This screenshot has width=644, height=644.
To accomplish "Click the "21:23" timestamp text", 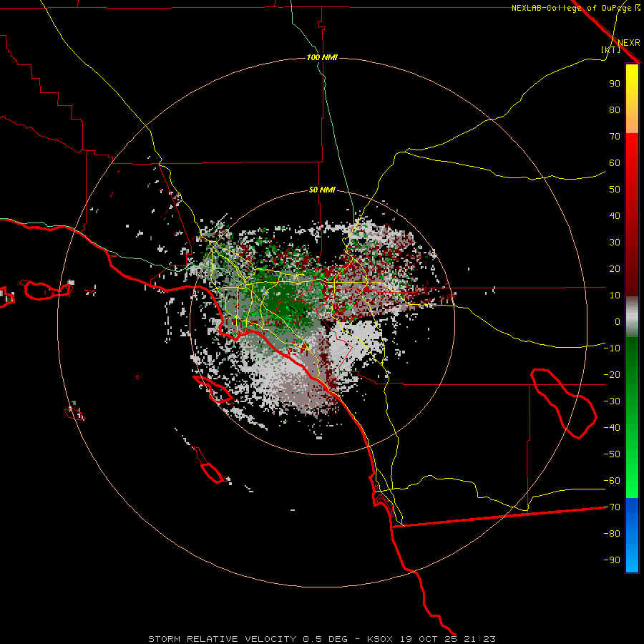I will click(479, 639).
